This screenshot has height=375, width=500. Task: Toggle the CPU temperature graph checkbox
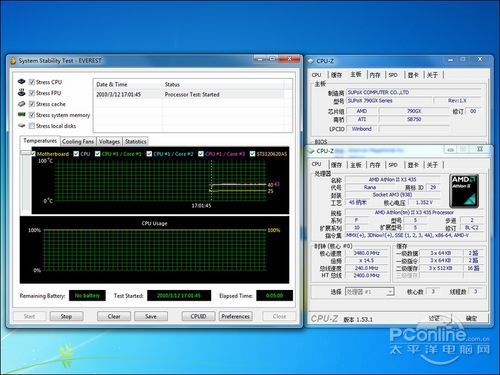[x=76, y=154]
